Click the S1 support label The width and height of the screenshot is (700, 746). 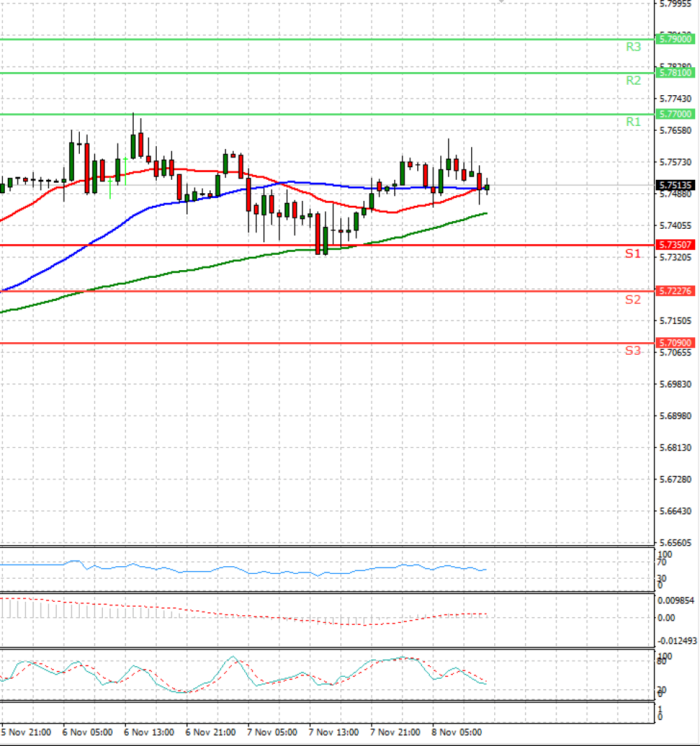click(632, 253)
